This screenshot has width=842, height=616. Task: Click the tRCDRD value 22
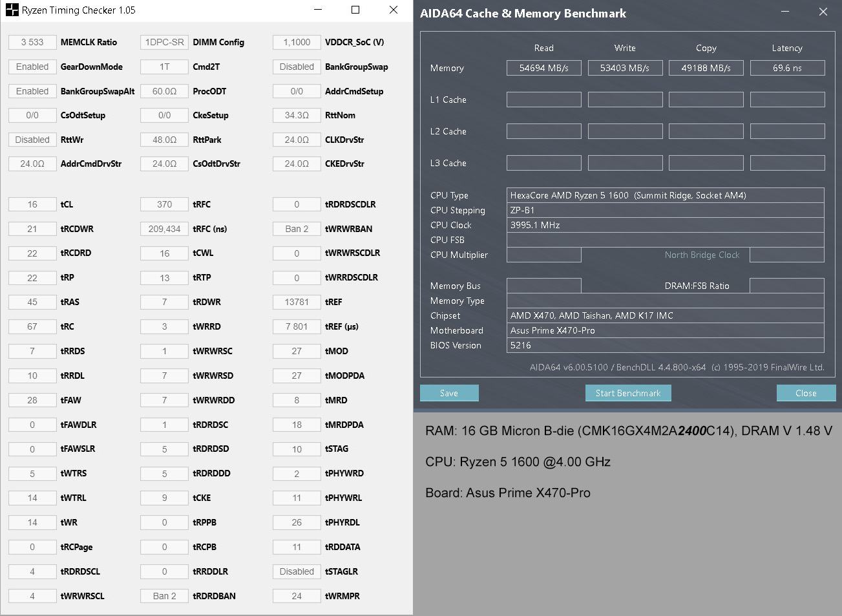tap(32, 253)
